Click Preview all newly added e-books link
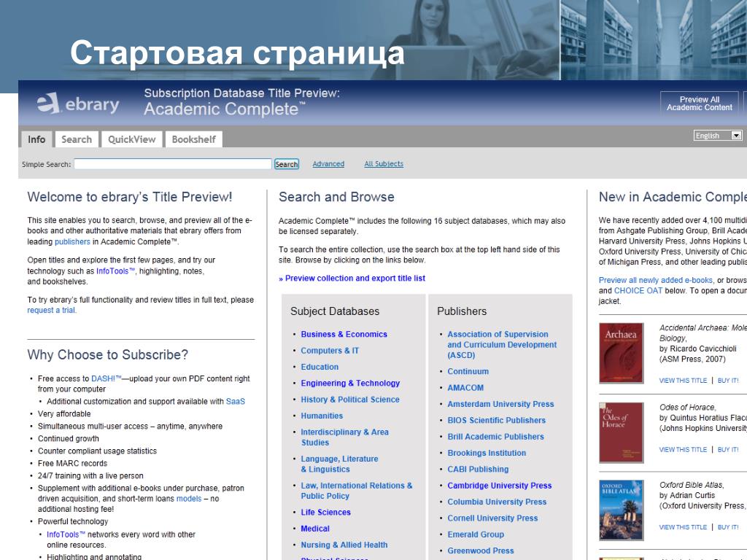This screenshot has width=747, height=560. coord(656,280)
